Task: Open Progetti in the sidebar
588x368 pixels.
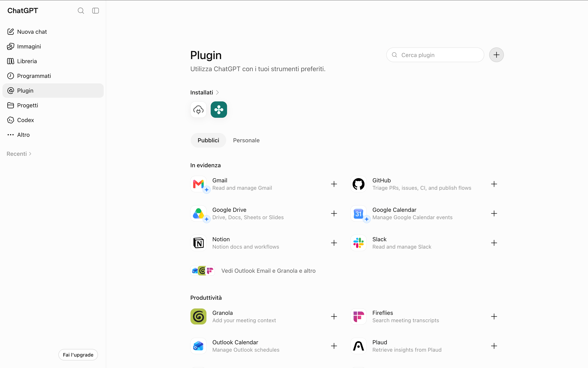Action: tap(53, 105)
